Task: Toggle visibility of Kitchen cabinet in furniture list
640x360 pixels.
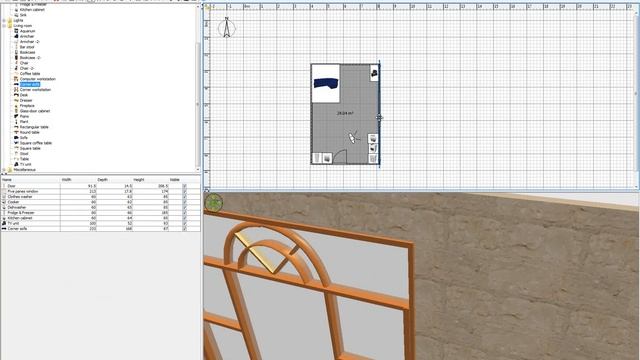Action: [184, 218]
